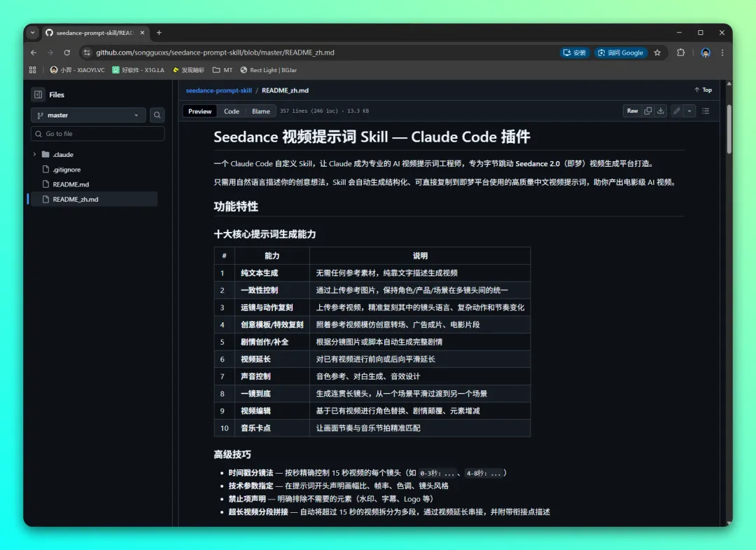Bookmark this page star icon
The height and width of the screenshot is (550, 756).
tap(657, 53)
